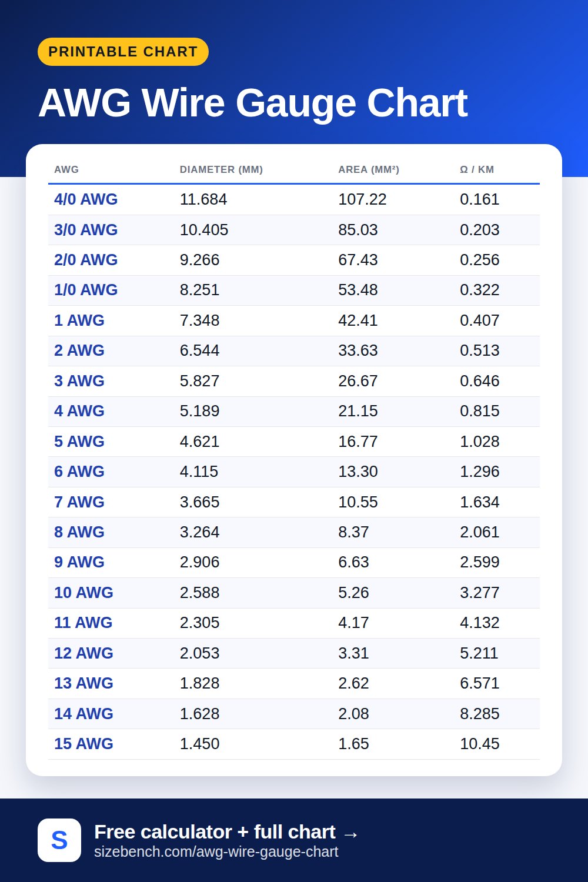Click the 1 AWG row label
The width and height of the screenshot is (588, 882).
[x=79, y=320]
